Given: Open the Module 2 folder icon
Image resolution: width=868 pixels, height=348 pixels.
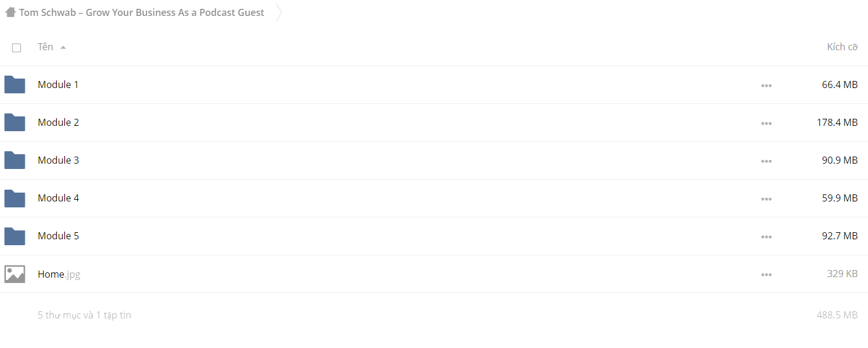Looking at the screenshot, I should tap(15, 123).
